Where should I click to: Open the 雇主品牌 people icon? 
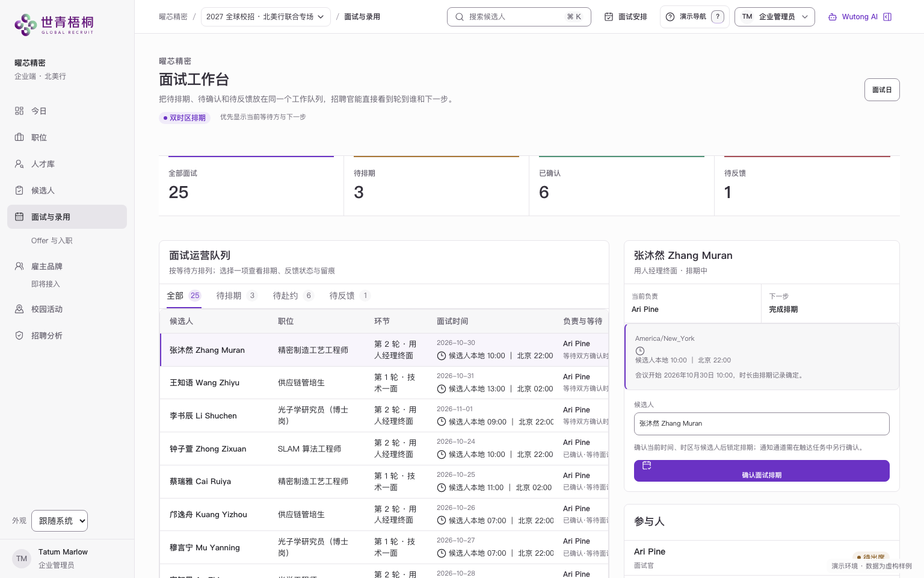(19, 266)
